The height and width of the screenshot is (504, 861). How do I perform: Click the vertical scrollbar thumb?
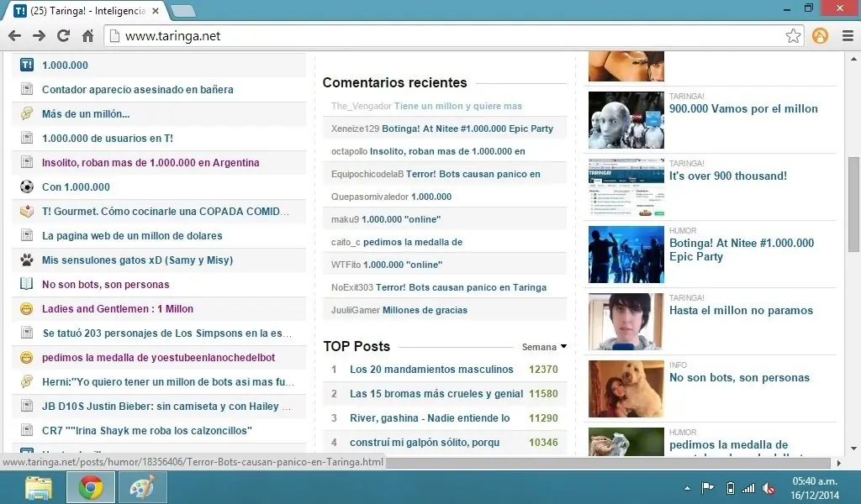coord(853,205)
